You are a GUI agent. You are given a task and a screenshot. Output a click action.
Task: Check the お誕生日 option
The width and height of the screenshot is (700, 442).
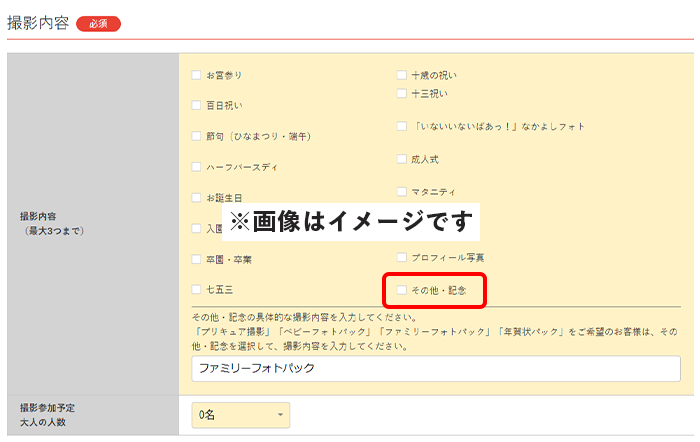(x=196, y=198)
